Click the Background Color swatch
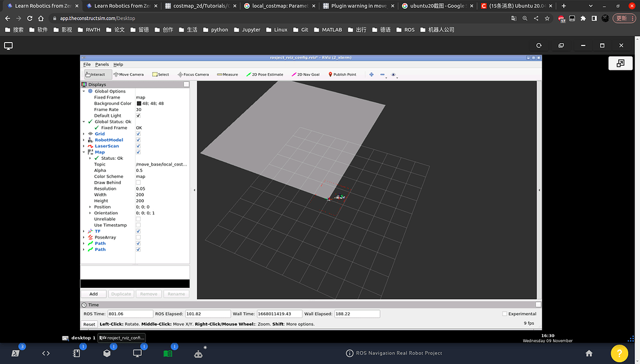The image size is (640, 364). [139, 104]
